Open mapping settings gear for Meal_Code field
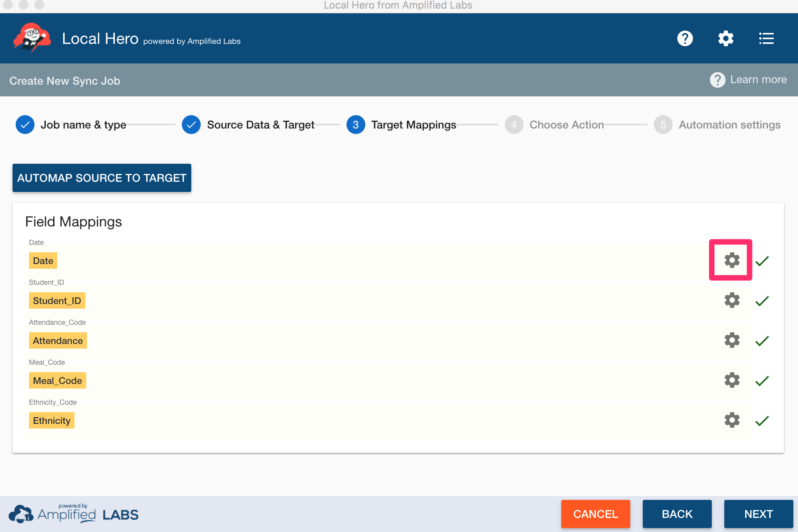Screen dimensions: 798x532 (732, 380)
